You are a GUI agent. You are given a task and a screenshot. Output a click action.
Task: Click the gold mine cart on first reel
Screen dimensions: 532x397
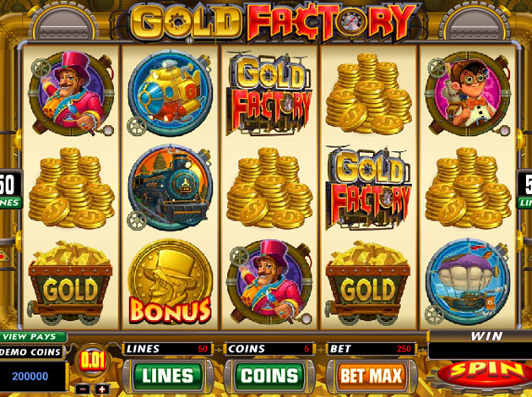[x=70, y=282]
